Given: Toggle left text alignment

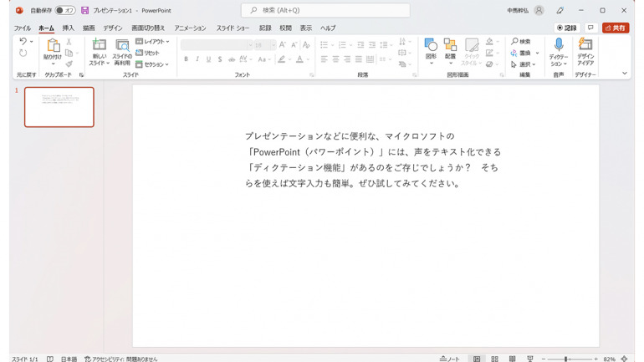Looking at the screenshot, I should click(324, 59).
